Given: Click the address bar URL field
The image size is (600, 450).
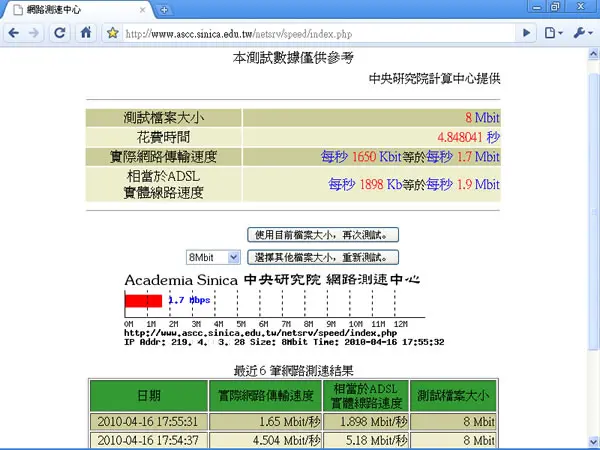Looking at the screenshot, I should tap(321, 34).
